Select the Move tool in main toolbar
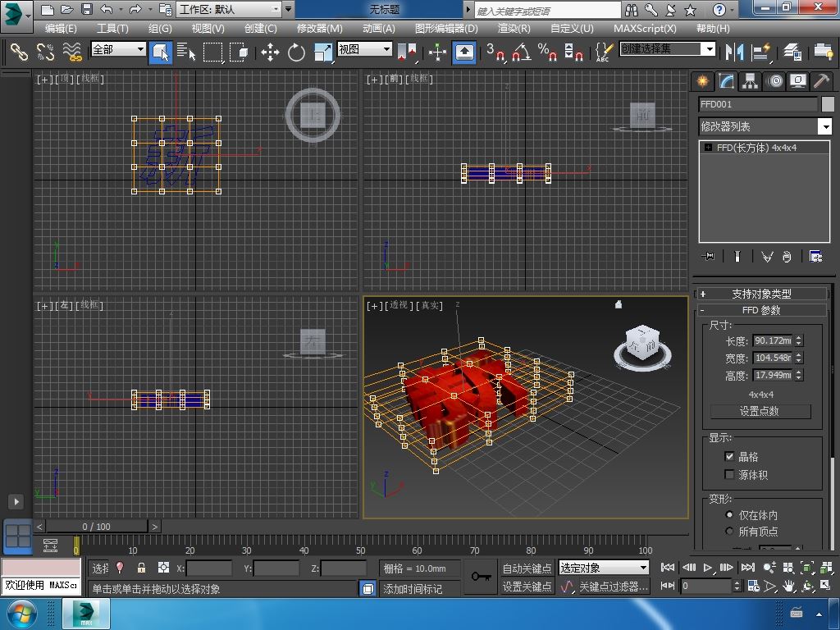 270,52
